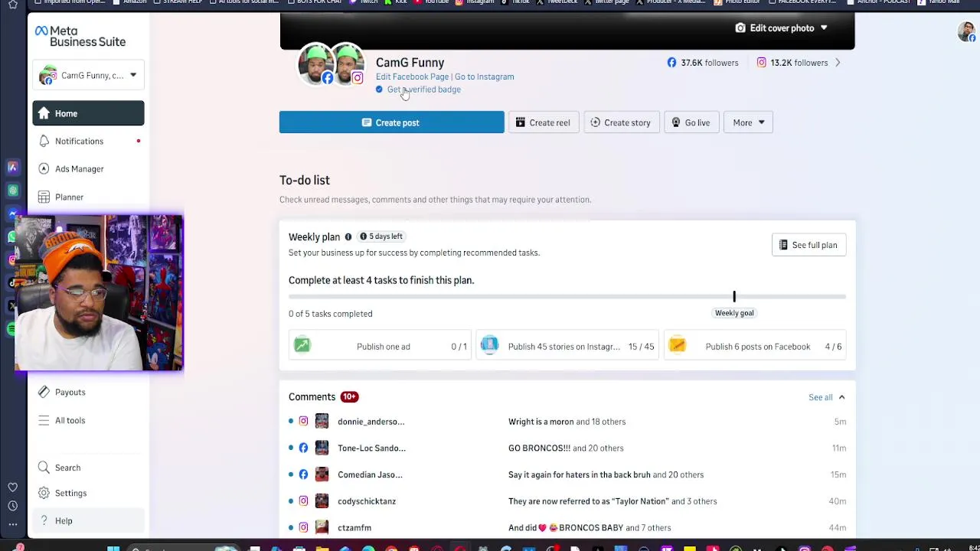Click the All tools hamburger icon
Image resolution: width=980 pixels, height=551 pixels.
pos(44,420)
